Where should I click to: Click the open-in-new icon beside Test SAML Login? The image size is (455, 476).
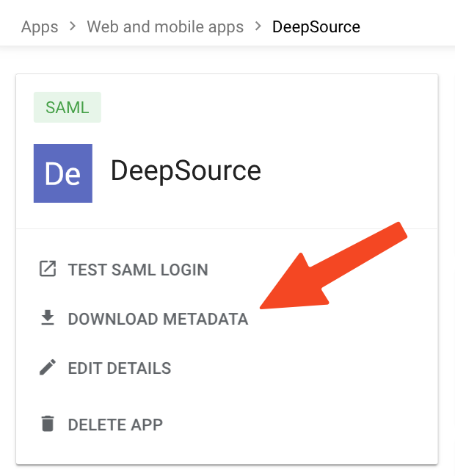(47, 270)
